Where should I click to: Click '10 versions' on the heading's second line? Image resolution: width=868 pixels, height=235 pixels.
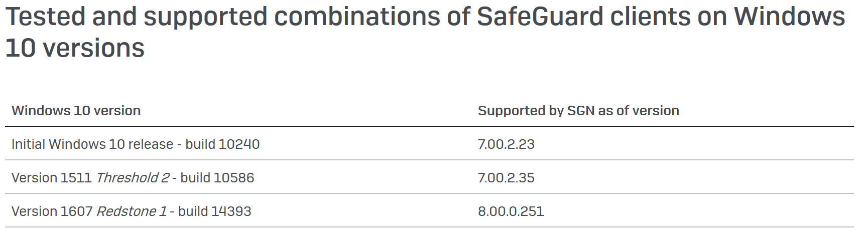click(75, 48)
